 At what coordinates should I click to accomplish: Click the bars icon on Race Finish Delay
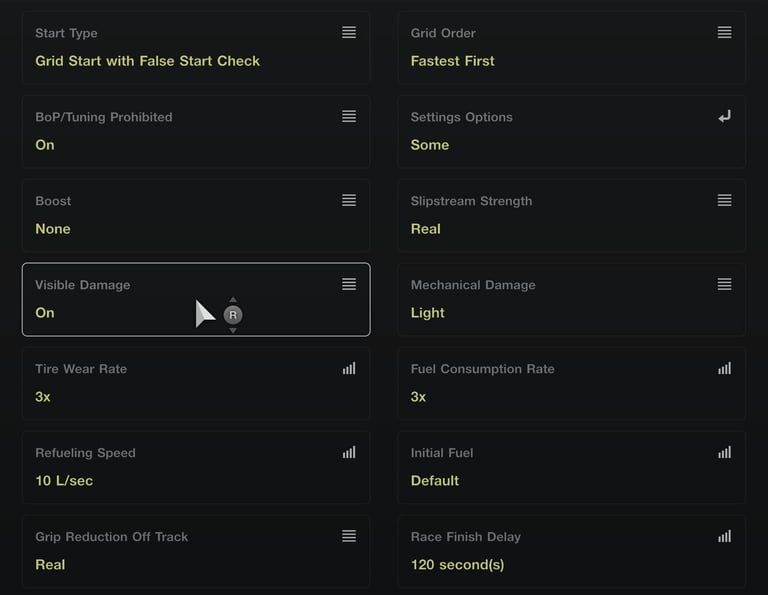pos(724,537)
